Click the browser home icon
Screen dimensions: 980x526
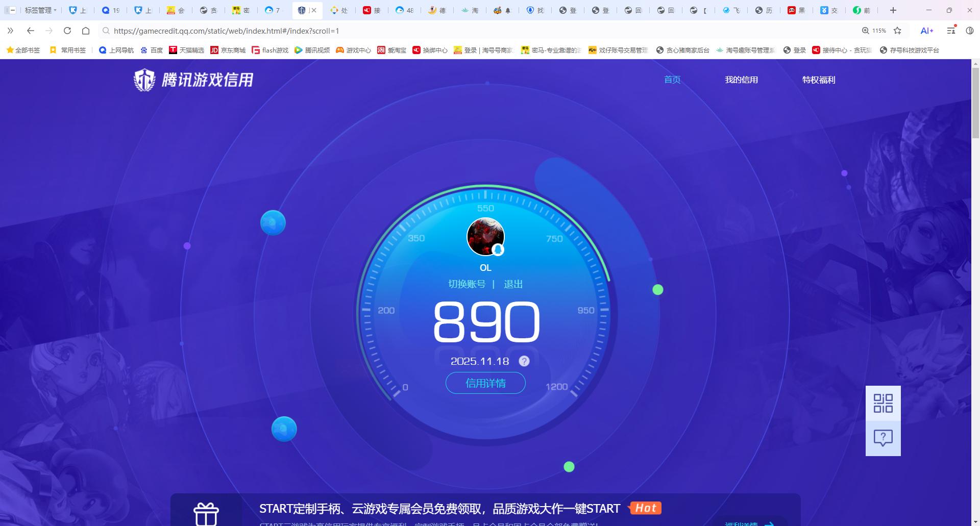[x=86, y=31]
